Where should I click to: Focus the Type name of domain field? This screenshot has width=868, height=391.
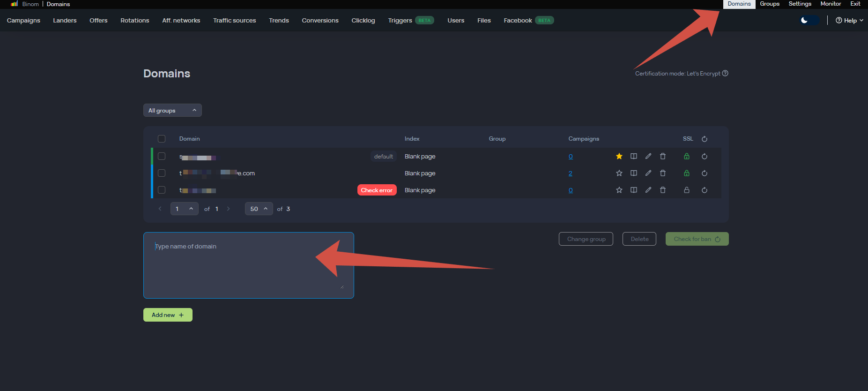pos(249,265)
